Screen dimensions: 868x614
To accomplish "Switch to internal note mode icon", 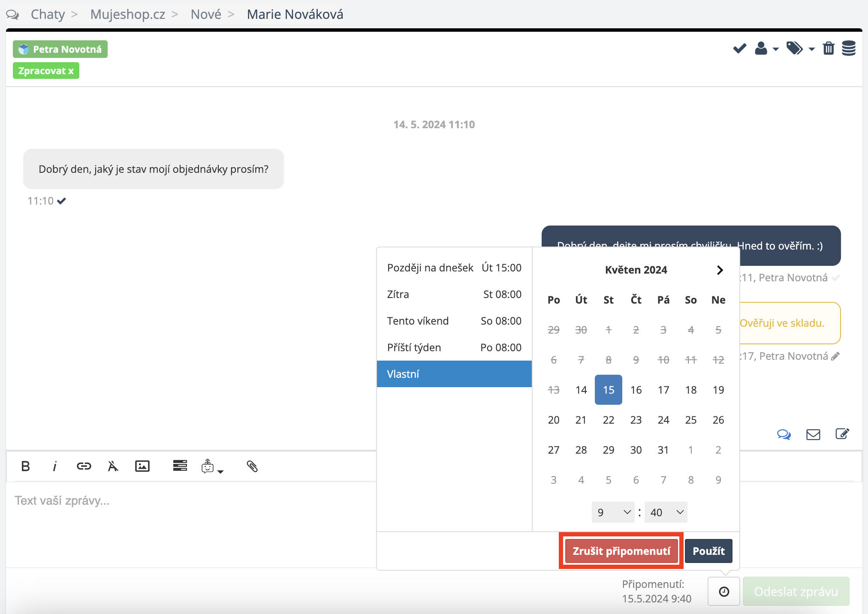I will click(x=842, y=434).
